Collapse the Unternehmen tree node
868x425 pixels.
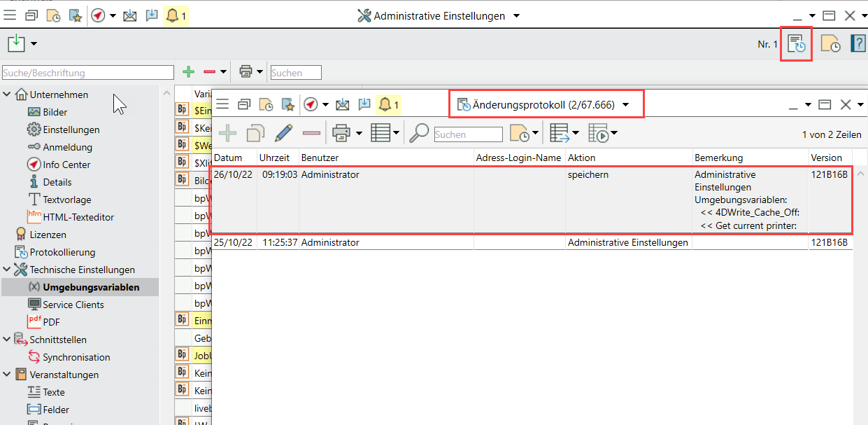pos(7,95)
